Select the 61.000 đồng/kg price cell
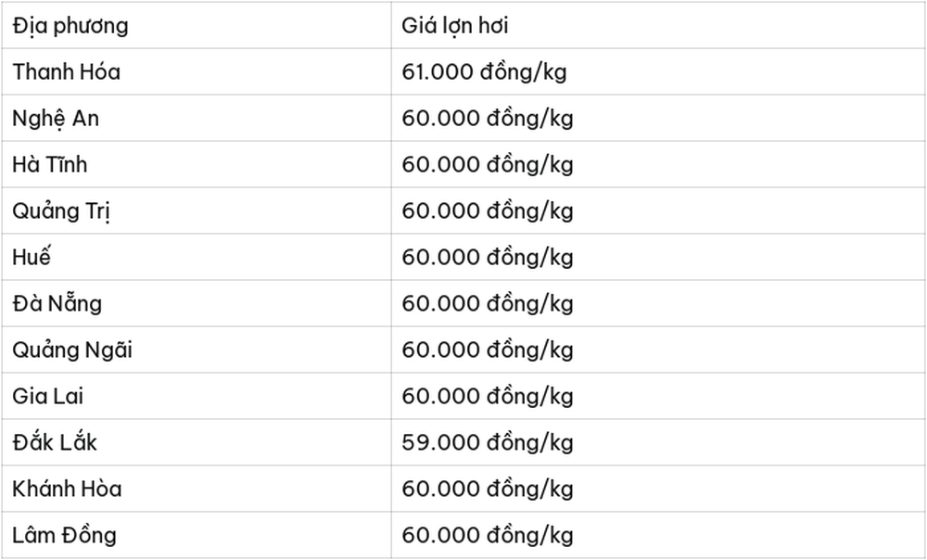Image resolution: width=927 pixels, height=560 pixels. coord(658,71)
